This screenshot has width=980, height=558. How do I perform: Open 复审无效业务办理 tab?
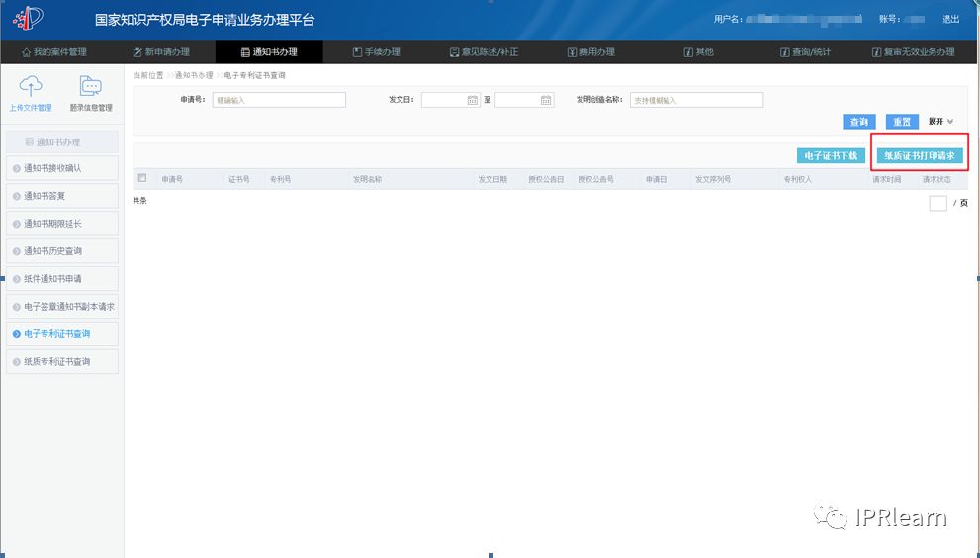(913, 51)
